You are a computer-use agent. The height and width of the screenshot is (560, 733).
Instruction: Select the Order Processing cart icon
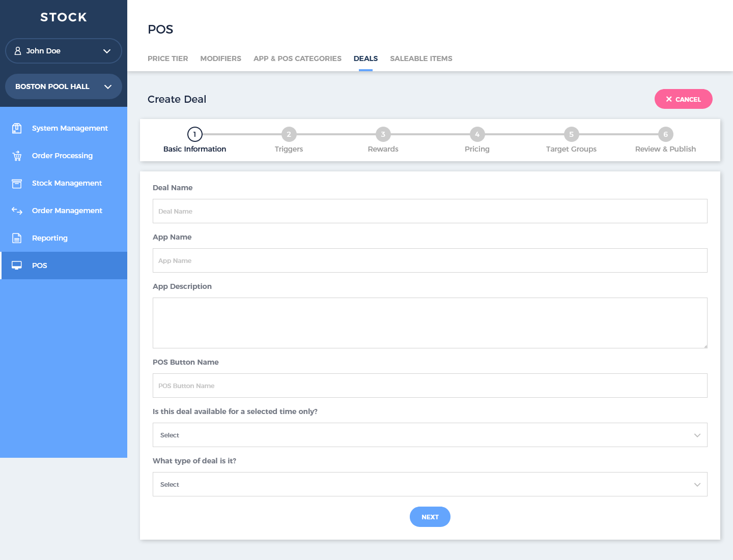click(x=17, y=156)
